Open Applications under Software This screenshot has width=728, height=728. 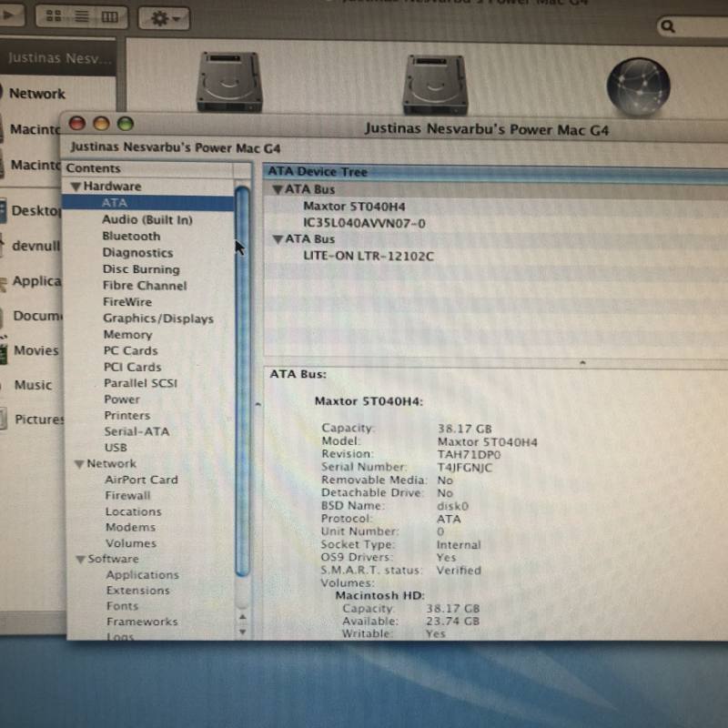(142, 574)
